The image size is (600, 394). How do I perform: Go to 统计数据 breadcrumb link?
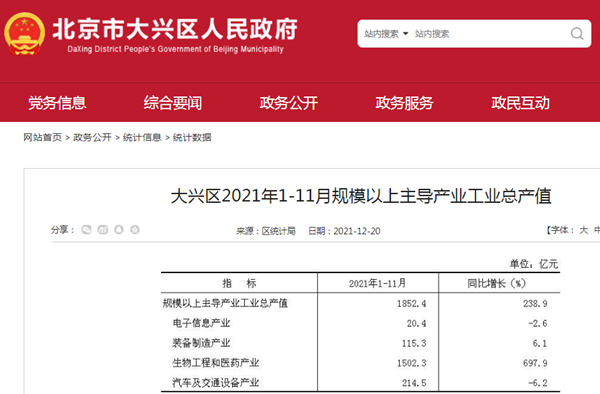[192, 137]
